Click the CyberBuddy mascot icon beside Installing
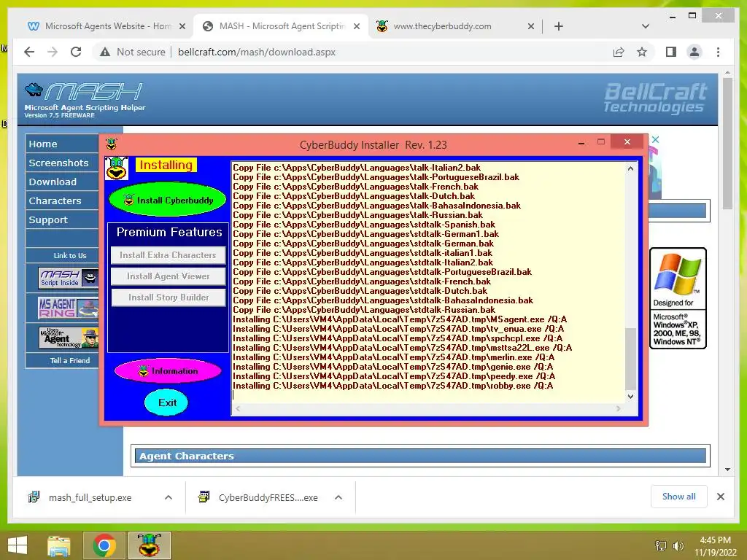The width and height of the screenshot is (747, 560). (x=117, y=168)
